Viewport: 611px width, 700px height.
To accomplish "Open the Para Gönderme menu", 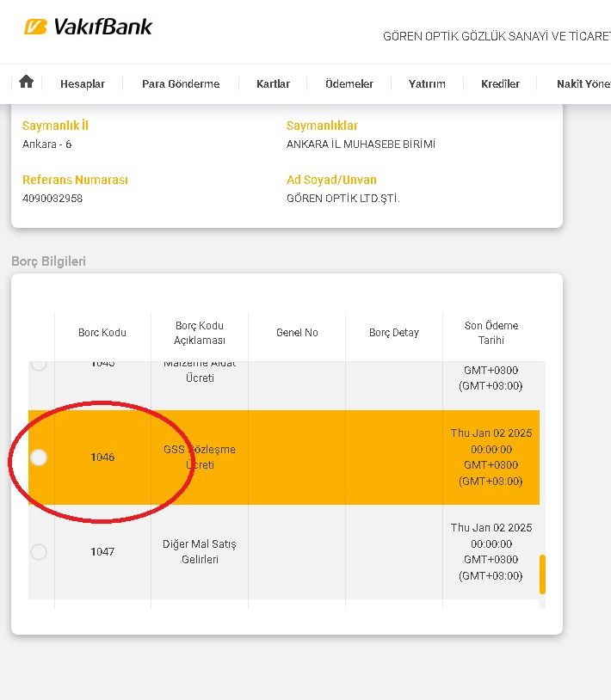I will [181, 83].
